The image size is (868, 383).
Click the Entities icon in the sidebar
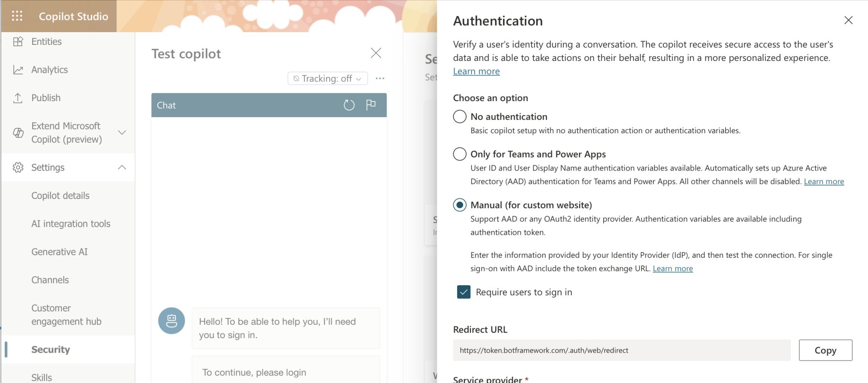(18, 42)
